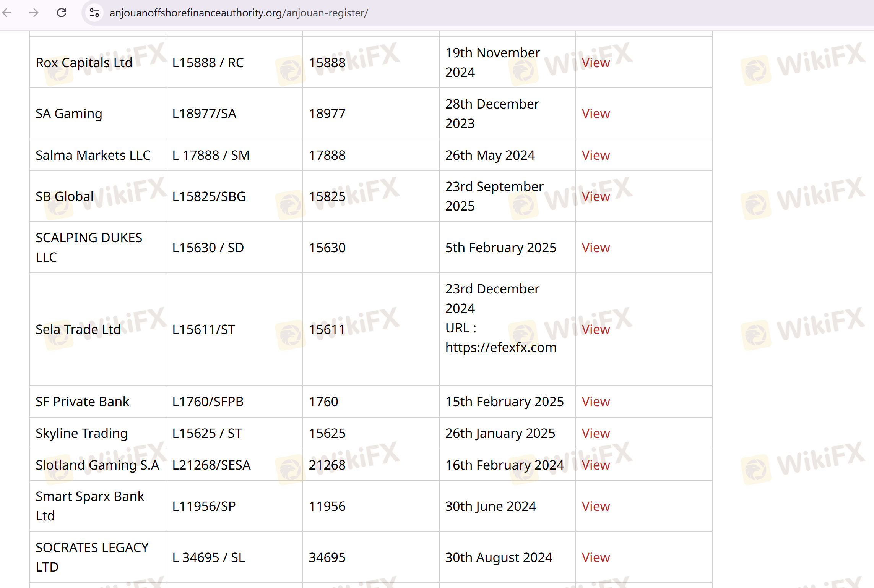Select license code 'L15825/SBG'
Viewport: 874px width, 588px height.
(x=209, y=196)
